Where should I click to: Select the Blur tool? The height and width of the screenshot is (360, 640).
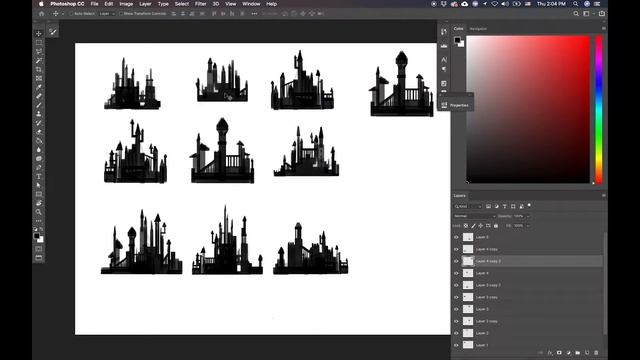click(39, 150)
